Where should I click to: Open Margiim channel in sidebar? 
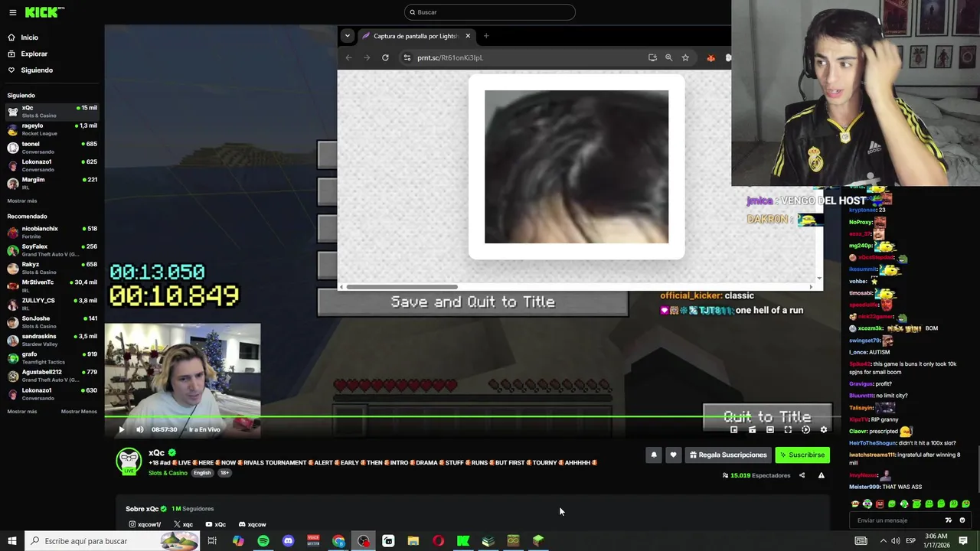52,183
